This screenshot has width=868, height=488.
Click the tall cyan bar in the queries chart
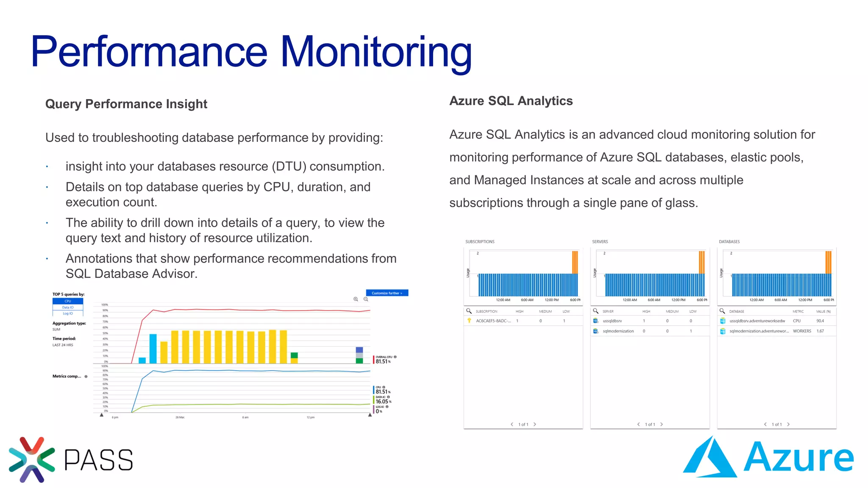(153, 349)
